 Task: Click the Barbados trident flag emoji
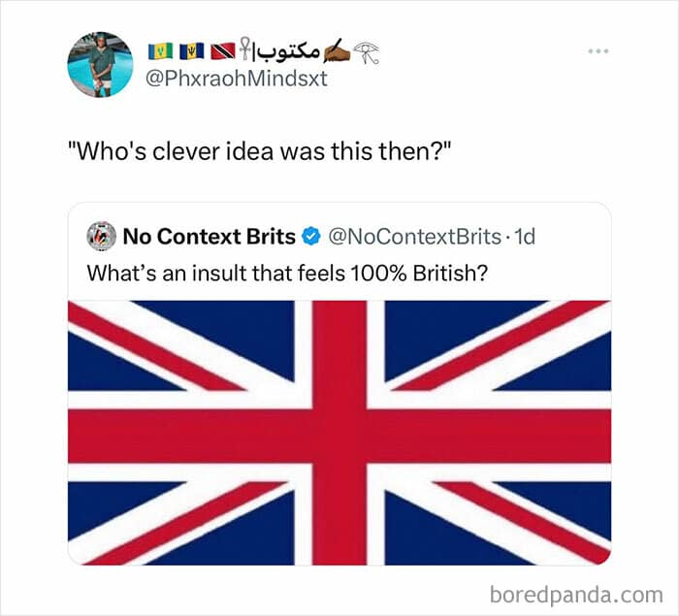tap(189, 50)
